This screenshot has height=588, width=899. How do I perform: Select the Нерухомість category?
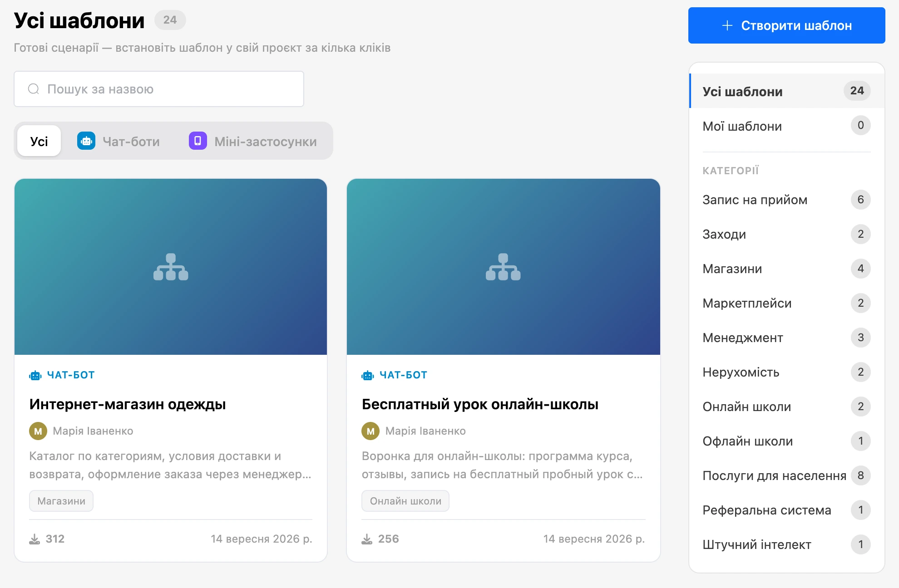787,372
